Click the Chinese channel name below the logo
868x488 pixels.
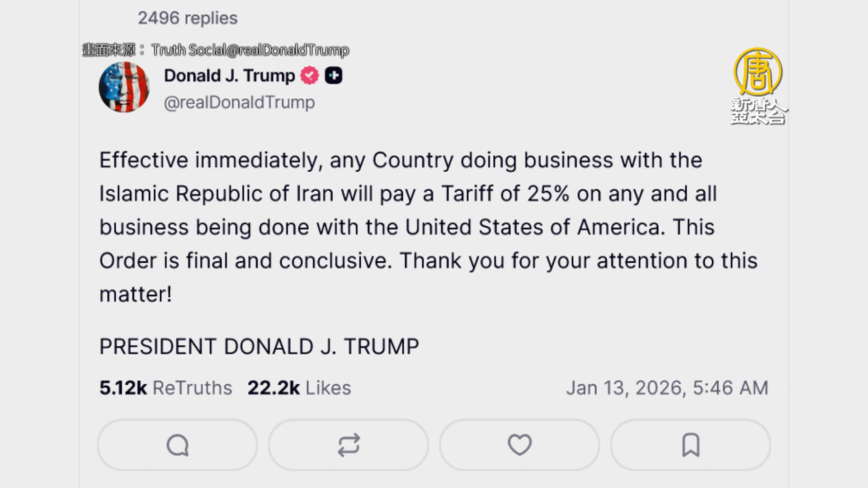(x=758, y=111)
